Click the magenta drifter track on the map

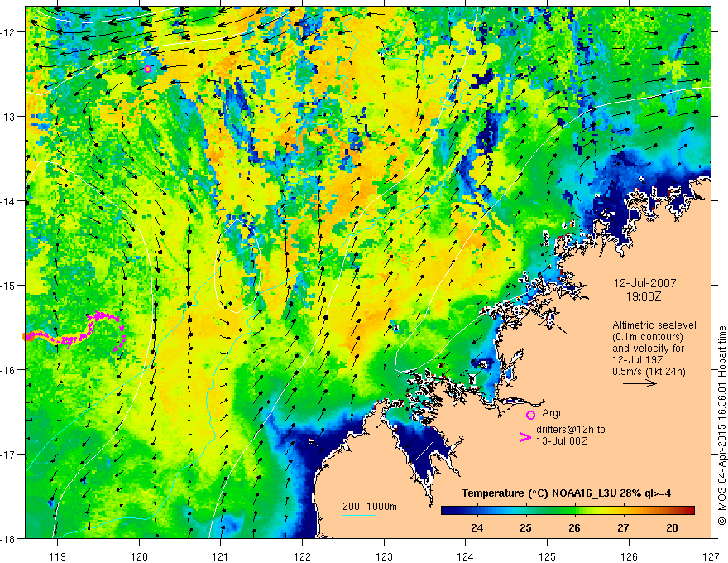[x=74, y=330]
